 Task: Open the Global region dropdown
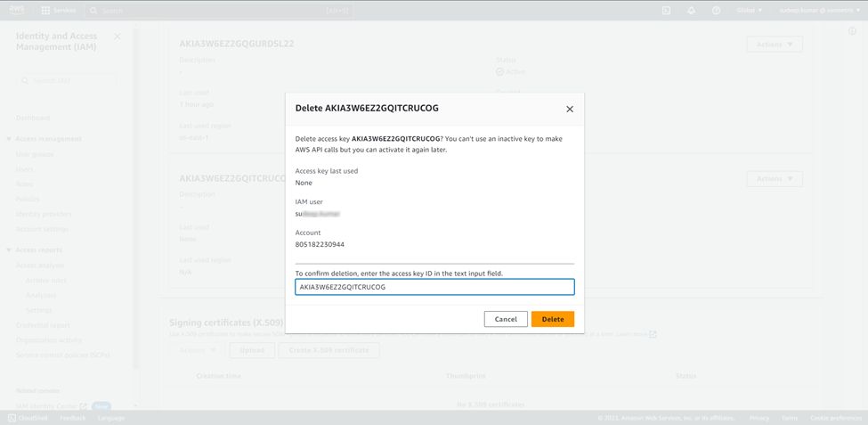click(x=750, y=11)
